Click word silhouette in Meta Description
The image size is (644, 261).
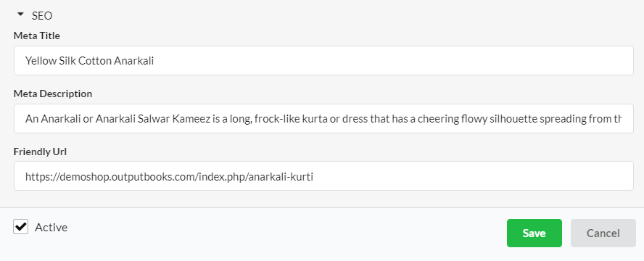coord(513,119)
